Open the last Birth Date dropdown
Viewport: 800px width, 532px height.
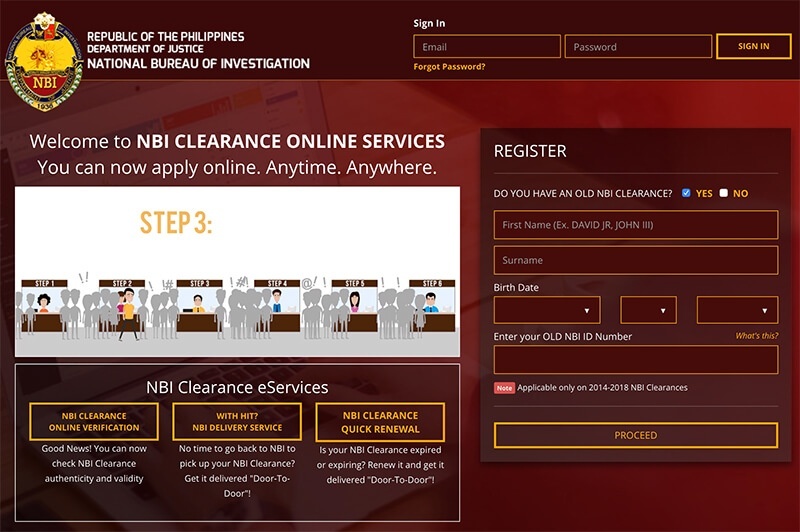coord(737,310)
